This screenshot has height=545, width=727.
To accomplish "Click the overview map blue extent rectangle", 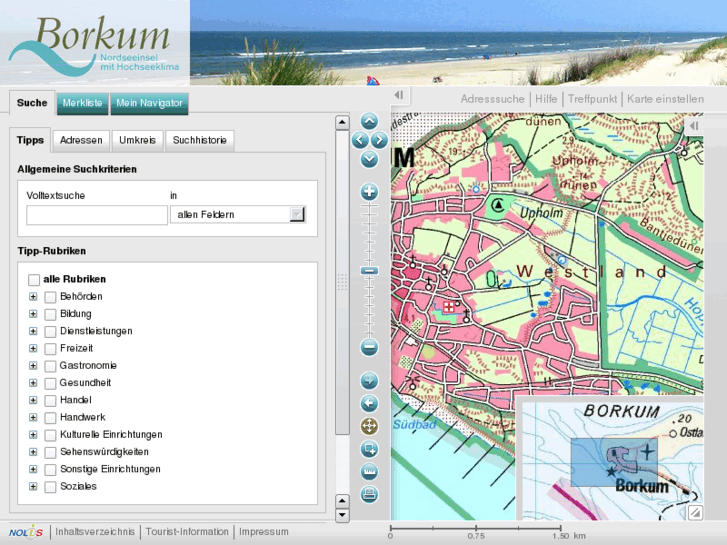I will (614, 462).
